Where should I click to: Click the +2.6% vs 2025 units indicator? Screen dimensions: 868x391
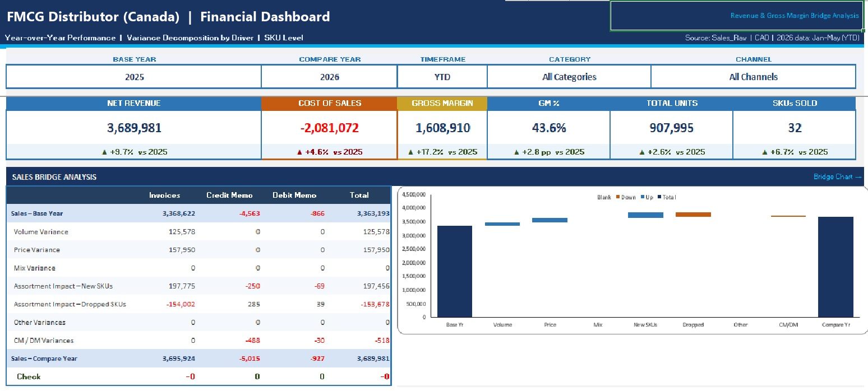tap(671, 152)
